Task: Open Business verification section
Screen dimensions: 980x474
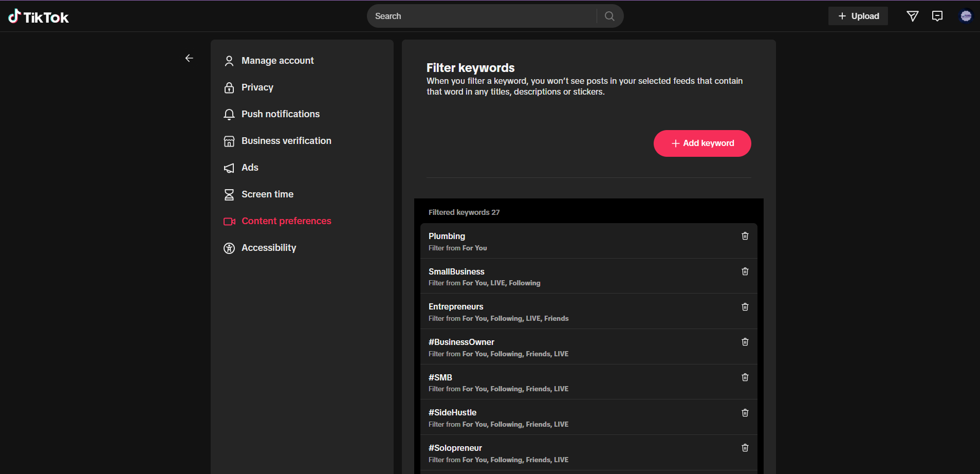Action: 286,141
